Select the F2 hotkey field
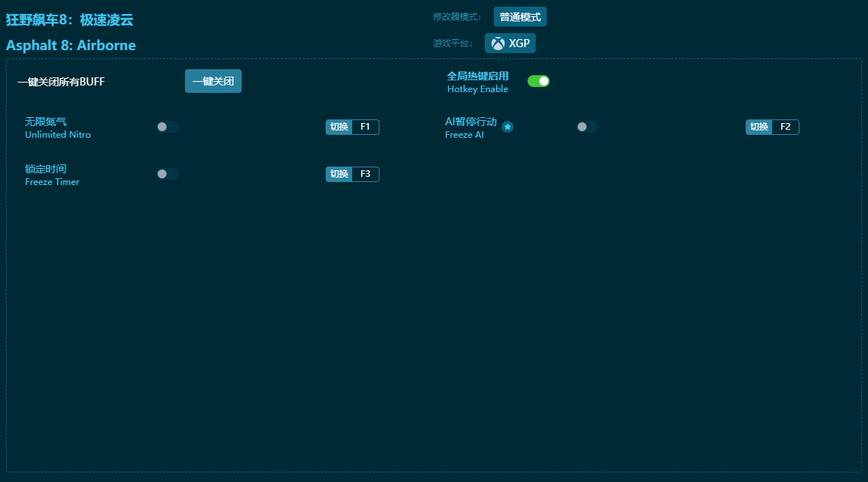 click(x=785, y=127)
